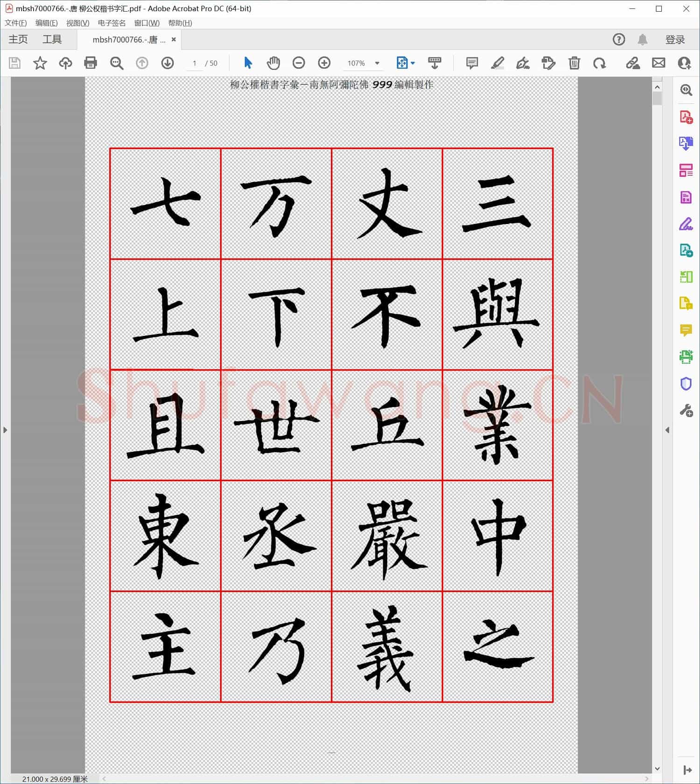Screen dimensions: 700x784
Task: Click the edit page icon
Action: [548, 63]
